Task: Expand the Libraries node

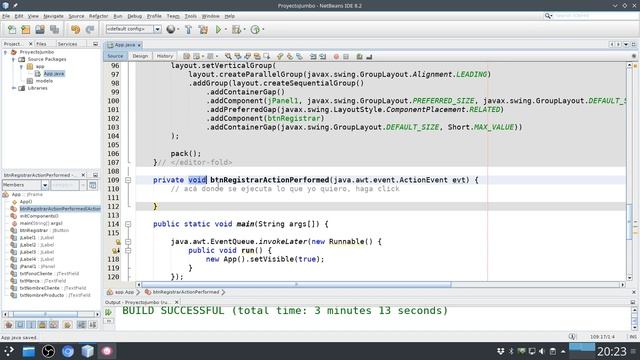Action: [x=13, y=88]
